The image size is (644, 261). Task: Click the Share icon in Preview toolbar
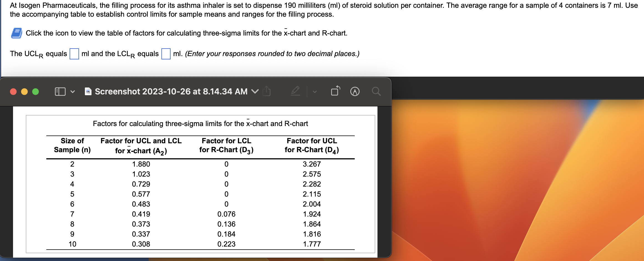click(267, 91)
